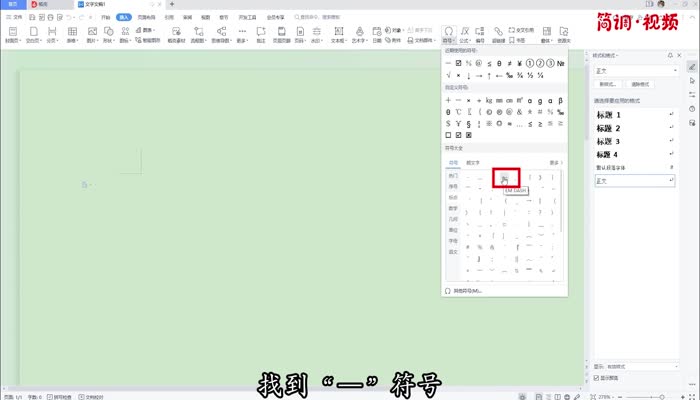Click the 清除格式 button
Screen dimensions: 700x400
tap(641, 84)
